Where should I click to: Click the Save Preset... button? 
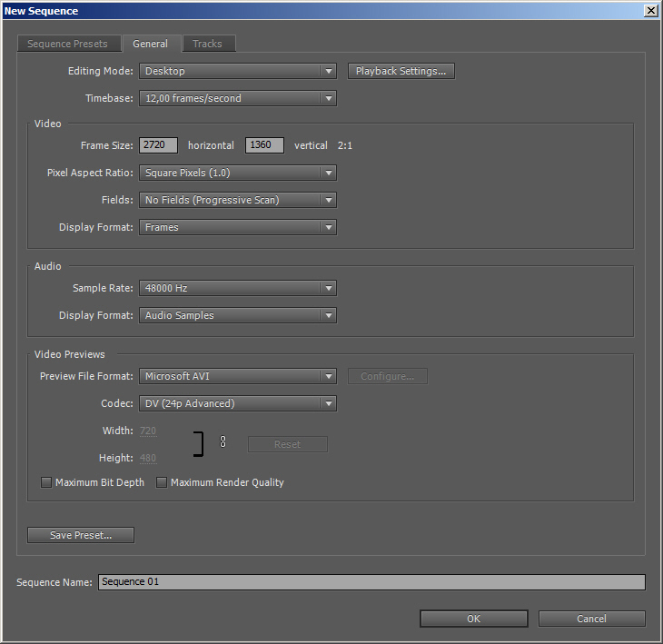click(81, 535)
